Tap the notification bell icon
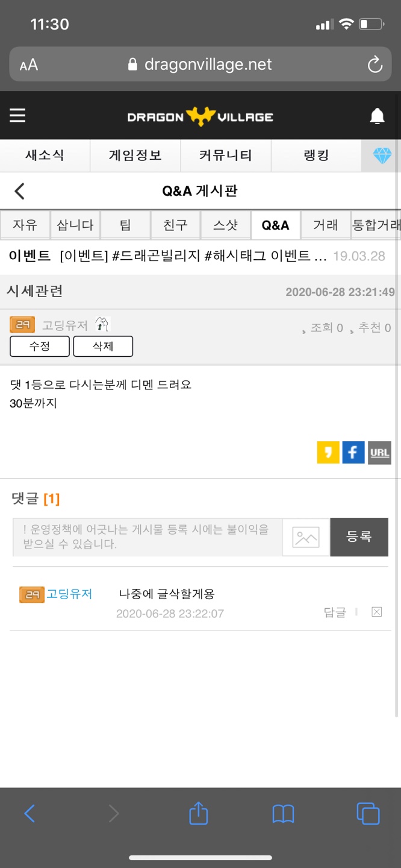The image size is (401, 868). coord(377,116)
